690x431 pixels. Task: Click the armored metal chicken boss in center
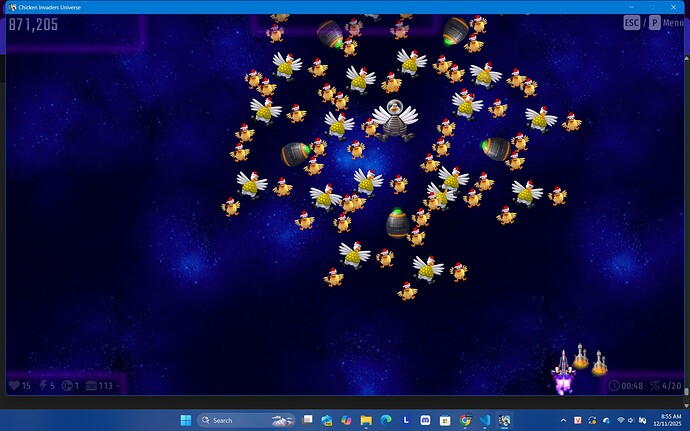[395, 120]
